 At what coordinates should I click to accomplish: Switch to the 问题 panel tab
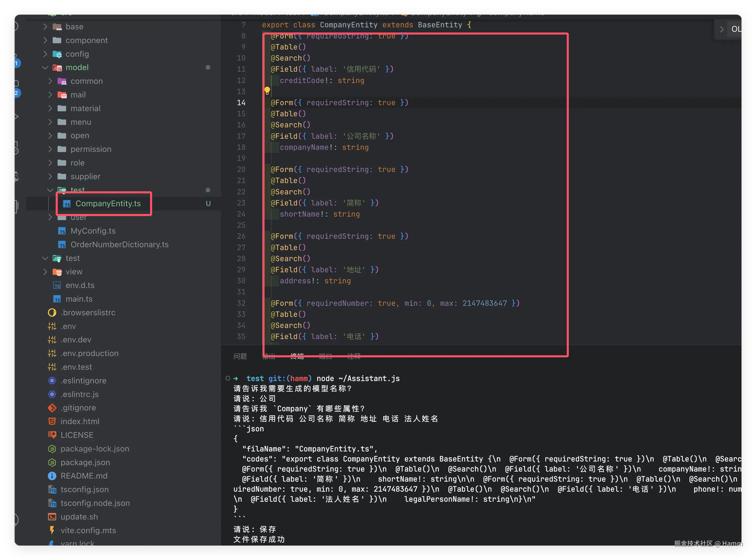tap(240, 356)
